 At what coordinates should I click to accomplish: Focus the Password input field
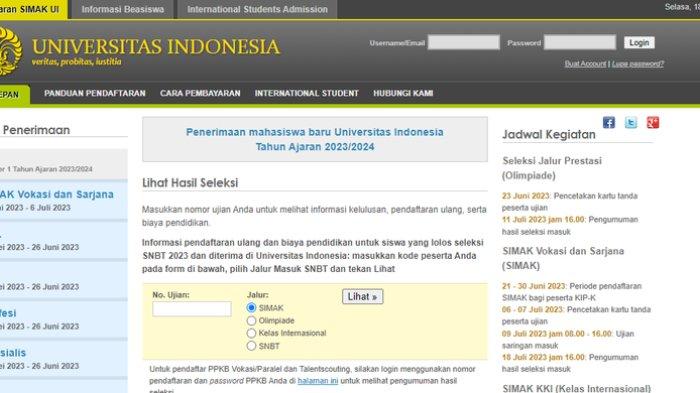580,42
